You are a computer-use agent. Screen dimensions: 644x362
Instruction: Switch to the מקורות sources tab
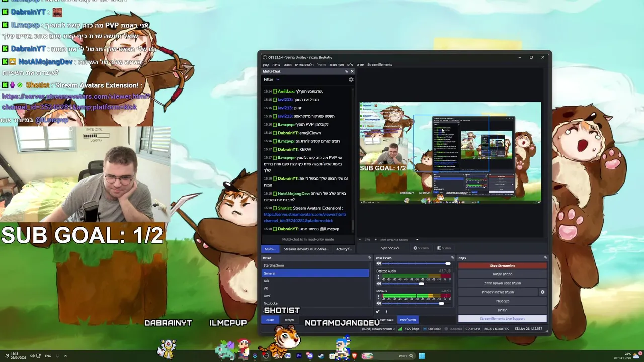[289, 319]
